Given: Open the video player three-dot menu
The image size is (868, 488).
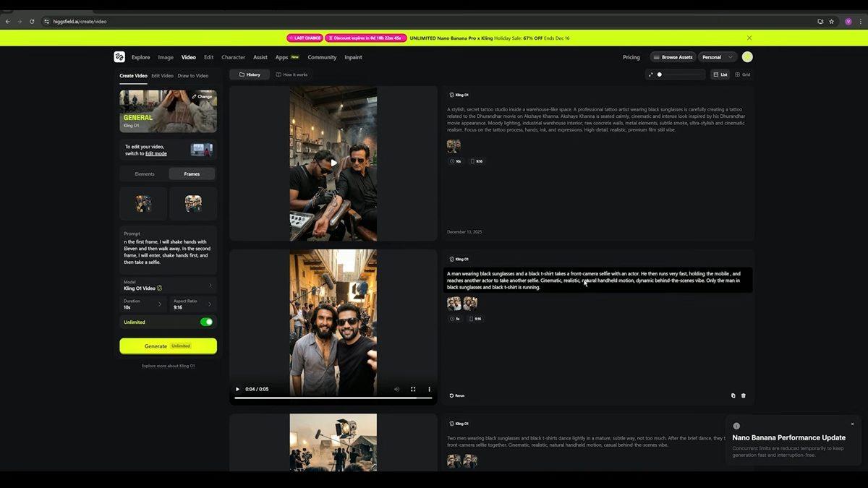Looking at the screenshot, I should point(429,389).
